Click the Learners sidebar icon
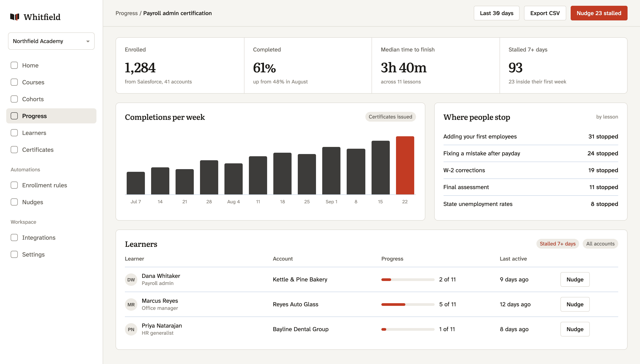 (x=14, y=133)
